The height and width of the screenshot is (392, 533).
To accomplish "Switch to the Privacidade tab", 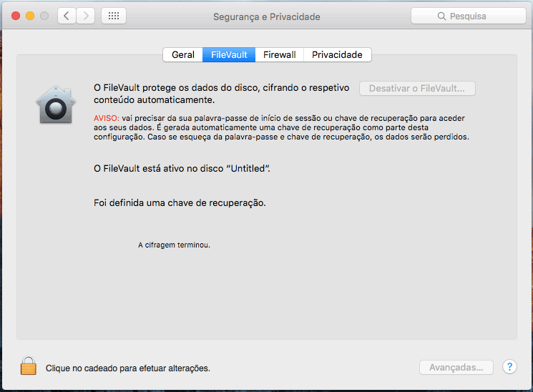I will [x=337, y=55].
